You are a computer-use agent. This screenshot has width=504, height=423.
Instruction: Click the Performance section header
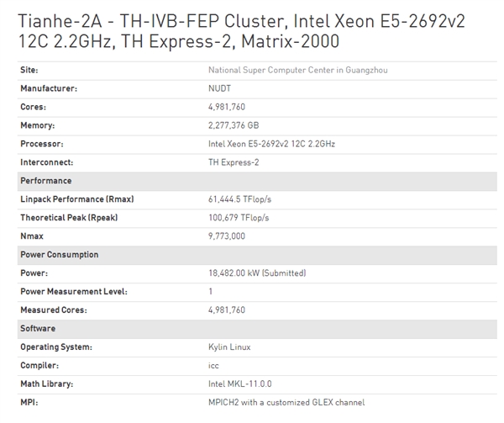46,181
